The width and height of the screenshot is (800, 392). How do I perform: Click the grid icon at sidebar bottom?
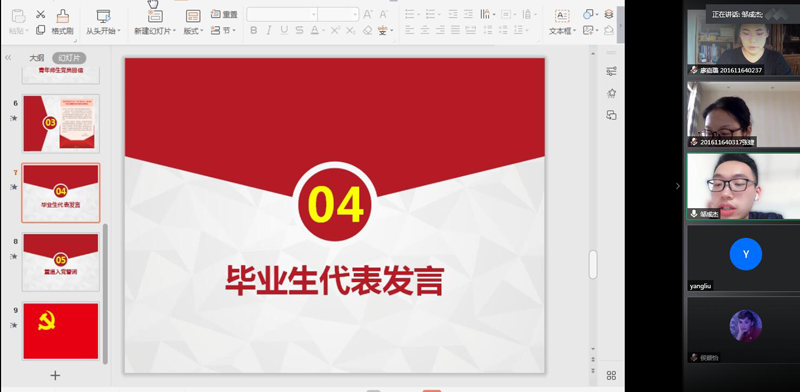pos(611,376)
